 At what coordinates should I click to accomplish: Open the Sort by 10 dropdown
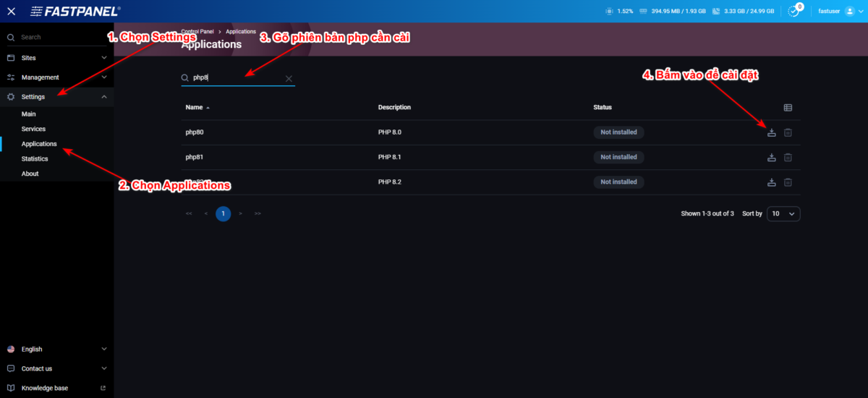(x=783, y=214)
